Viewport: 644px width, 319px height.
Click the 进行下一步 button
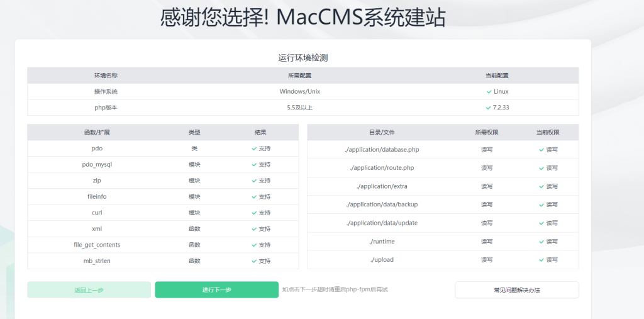coord(216,290)
